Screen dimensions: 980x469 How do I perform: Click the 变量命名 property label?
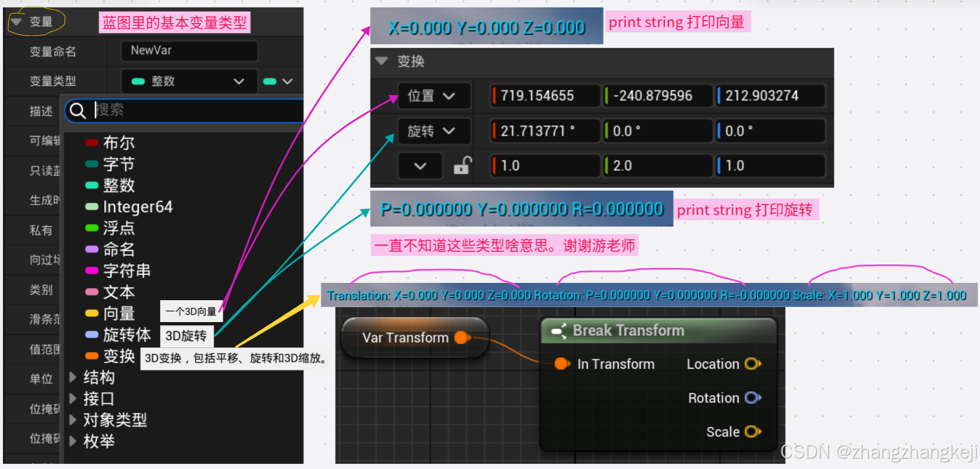click(x=53, y=51)
